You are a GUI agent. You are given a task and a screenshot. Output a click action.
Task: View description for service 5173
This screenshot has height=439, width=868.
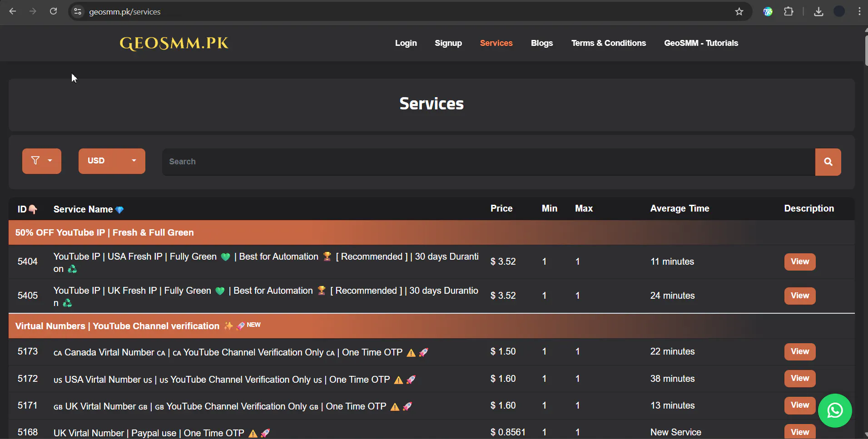[800, 351]
